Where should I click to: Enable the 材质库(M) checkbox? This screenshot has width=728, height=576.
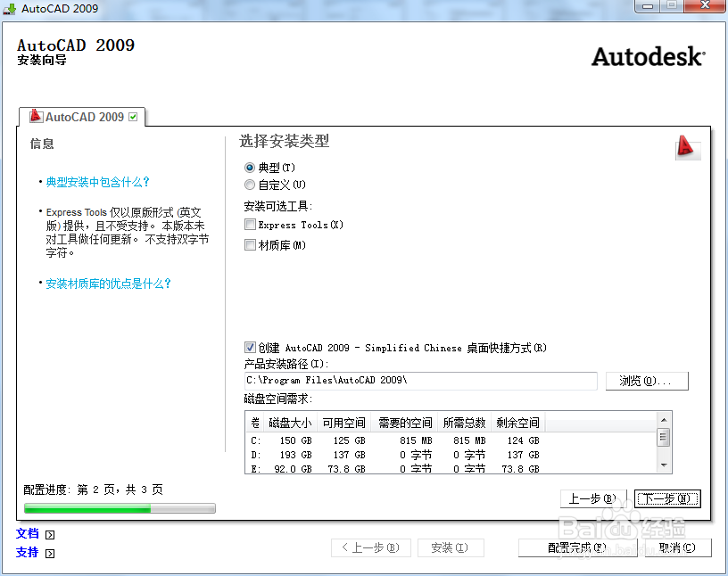[x=250, y=244]
